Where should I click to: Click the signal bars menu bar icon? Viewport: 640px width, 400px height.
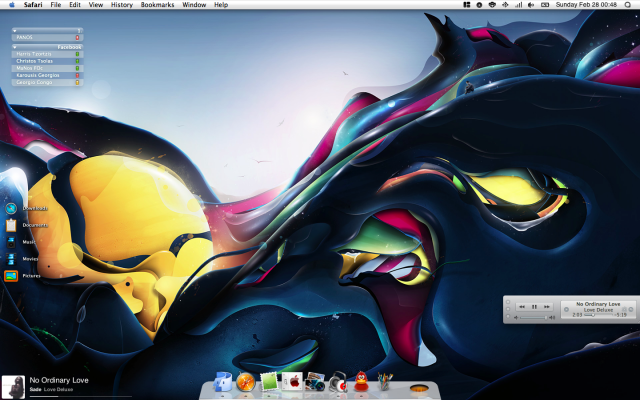(x=518, y=5)
